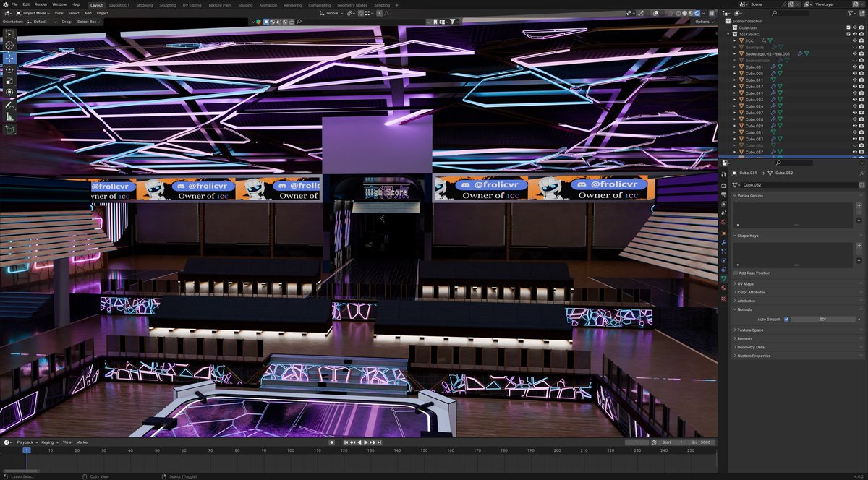Viewport: 868px width, 480px height.
Task: Adjust the Auto Smooth angle field
Action: click(823, 319)
